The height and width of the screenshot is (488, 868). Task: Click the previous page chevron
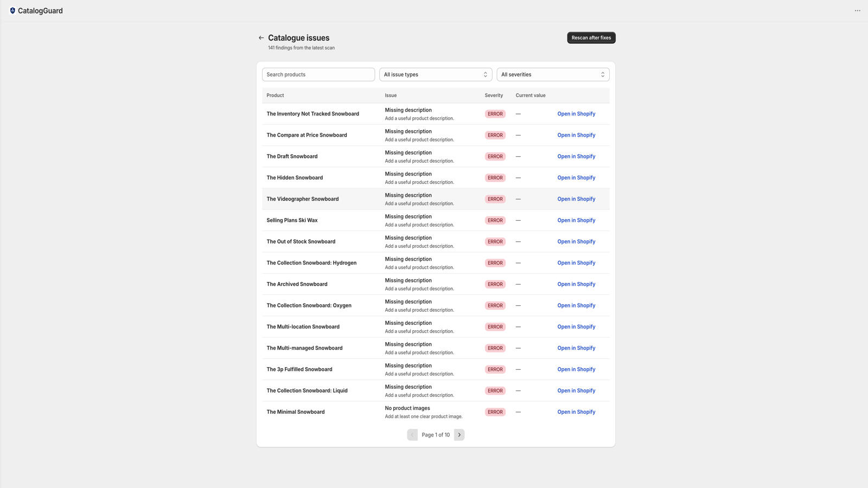[x=412, y=435]
